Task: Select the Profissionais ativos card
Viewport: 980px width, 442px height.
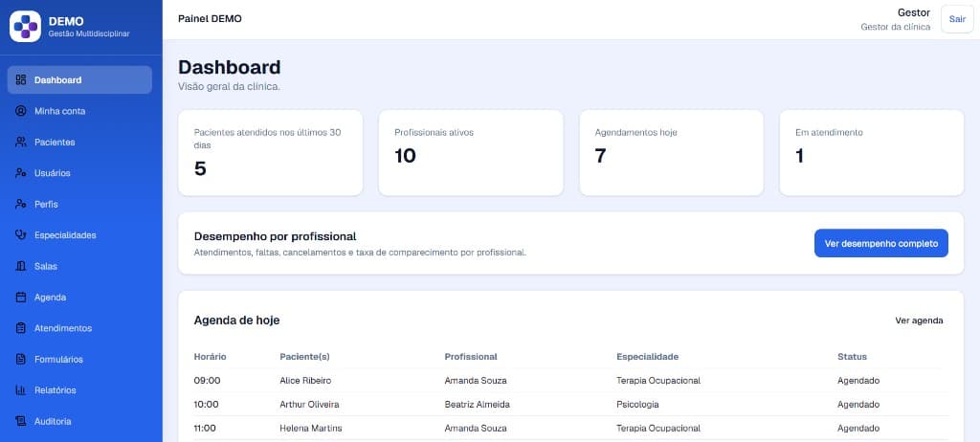Action: (471, 153)
